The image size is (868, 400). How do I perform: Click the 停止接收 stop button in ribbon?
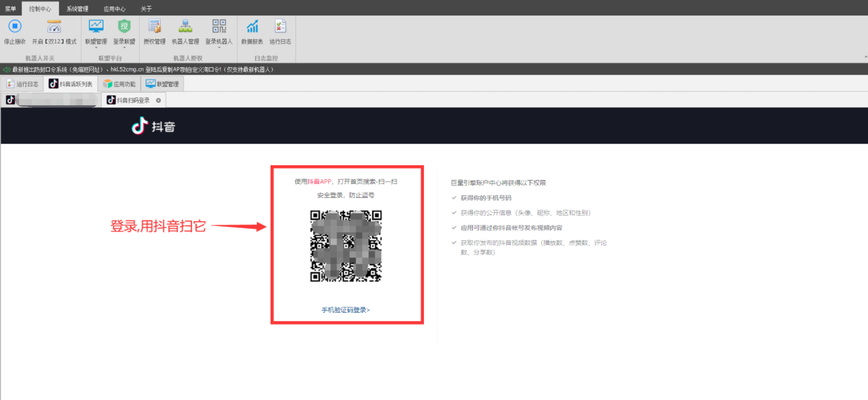coord(15,32)
